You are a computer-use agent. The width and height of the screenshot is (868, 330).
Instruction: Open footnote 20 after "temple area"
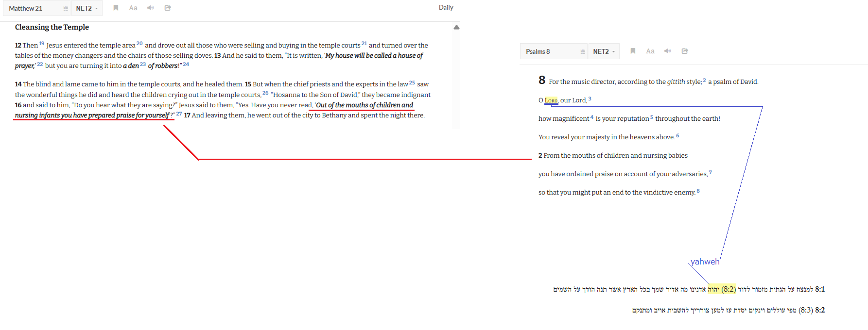(139, 43)
